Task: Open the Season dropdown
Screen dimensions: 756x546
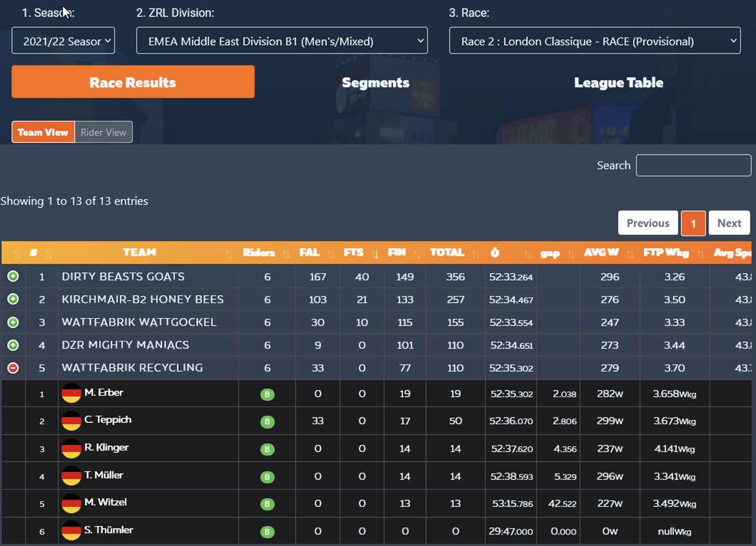Action: coord(63,41)
